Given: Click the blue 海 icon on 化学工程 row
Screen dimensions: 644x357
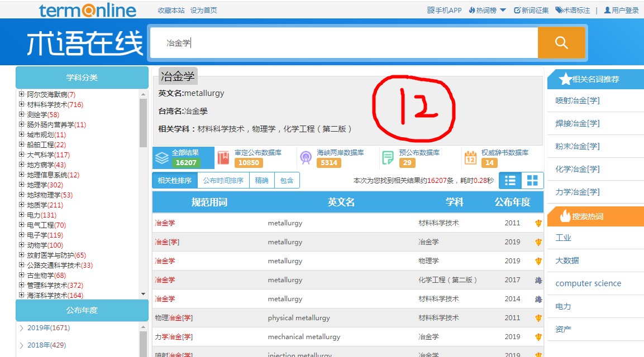Looking at the screenshot, I should pos(537,279).
